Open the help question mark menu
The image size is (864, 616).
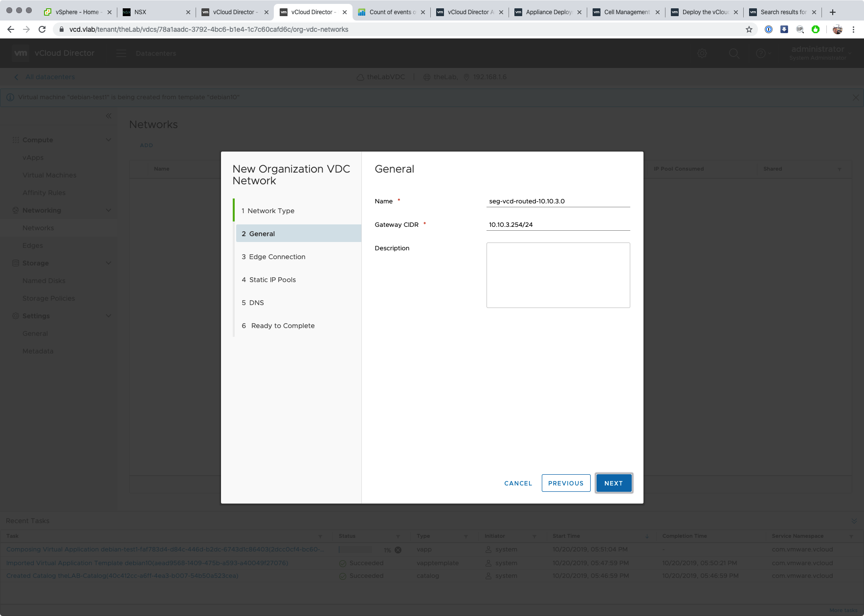(x=761, y=53)
